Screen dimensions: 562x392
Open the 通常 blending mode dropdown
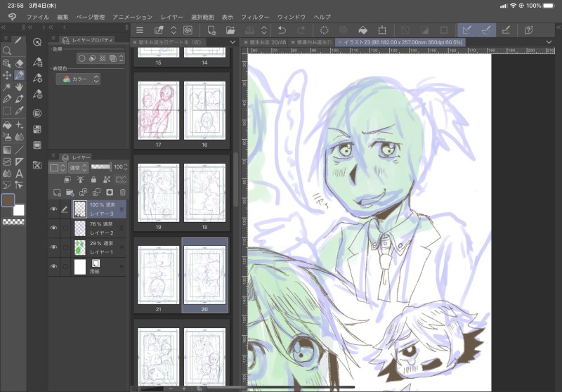click(x=78, y=167)
